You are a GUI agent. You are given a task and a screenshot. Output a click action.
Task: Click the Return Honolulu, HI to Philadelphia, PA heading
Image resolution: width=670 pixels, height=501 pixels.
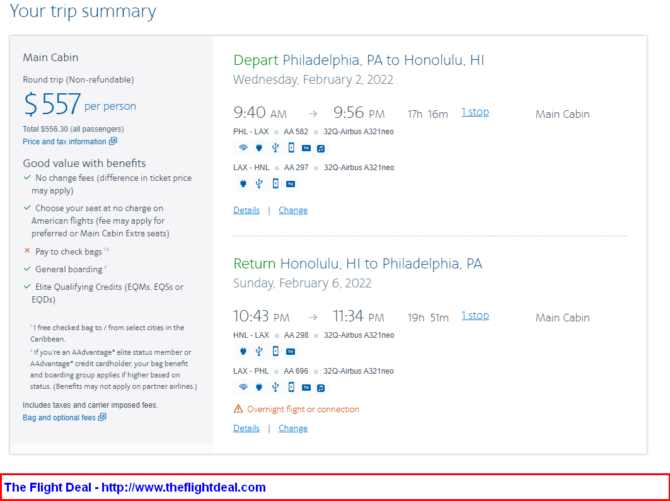(358, 264)
